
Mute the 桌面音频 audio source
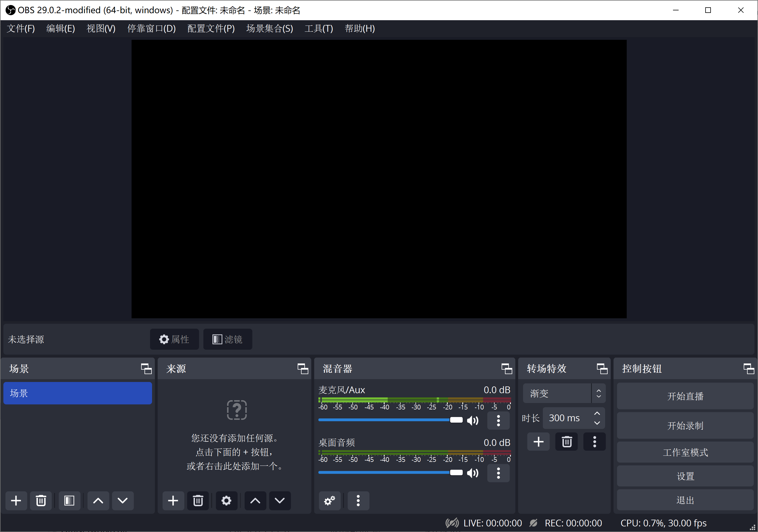473,473
